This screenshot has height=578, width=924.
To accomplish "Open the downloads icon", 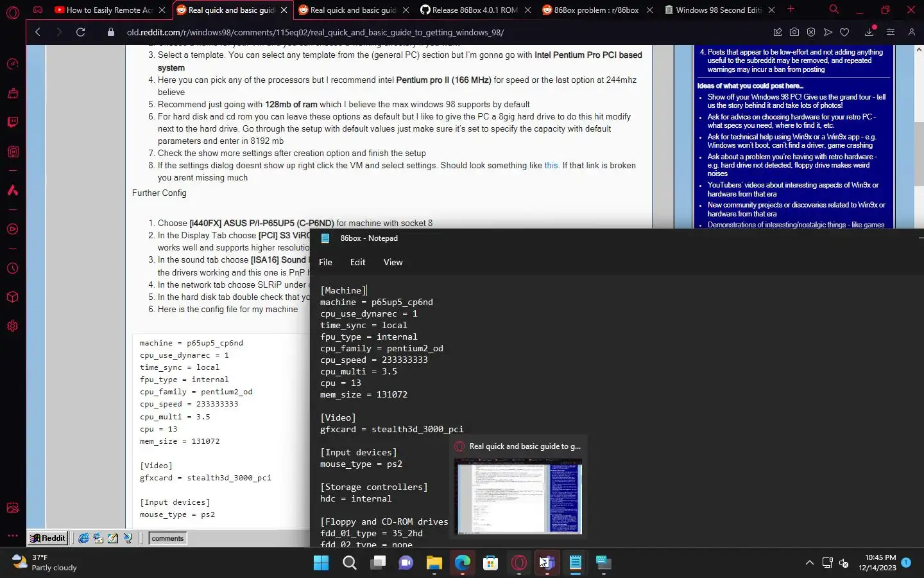I will point(869,32).
